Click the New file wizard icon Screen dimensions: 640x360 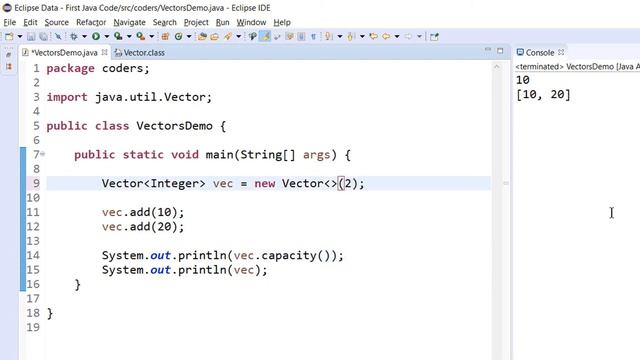[9, 37]
